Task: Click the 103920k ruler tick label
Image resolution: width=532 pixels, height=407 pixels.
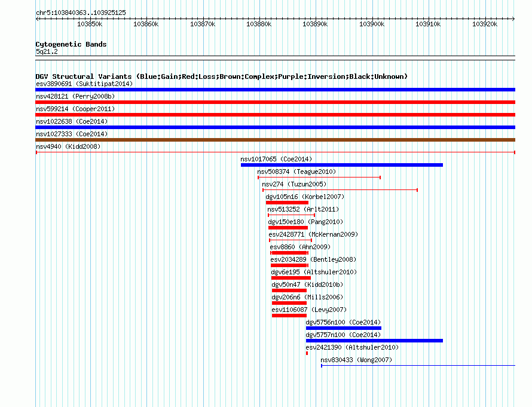Action: (x=485, y=24)
